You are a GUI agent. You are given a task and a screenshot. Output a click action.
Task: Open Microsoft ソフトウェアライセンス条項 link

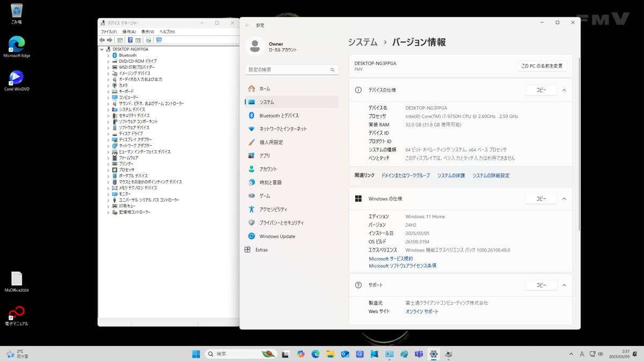coord(402,265)
